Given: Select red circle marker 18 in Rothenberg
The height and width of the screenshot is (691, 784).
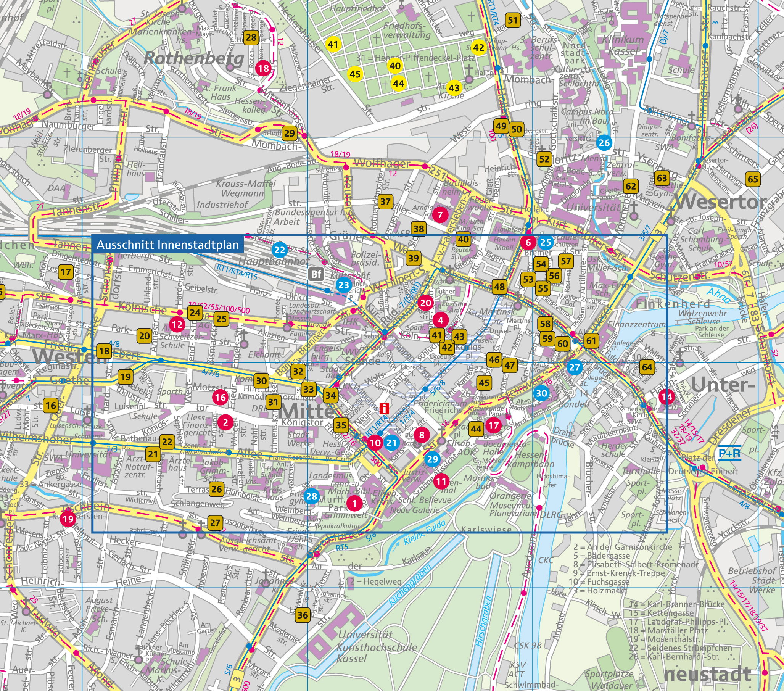Looking at the screenshot, I should tap(264, 69).
